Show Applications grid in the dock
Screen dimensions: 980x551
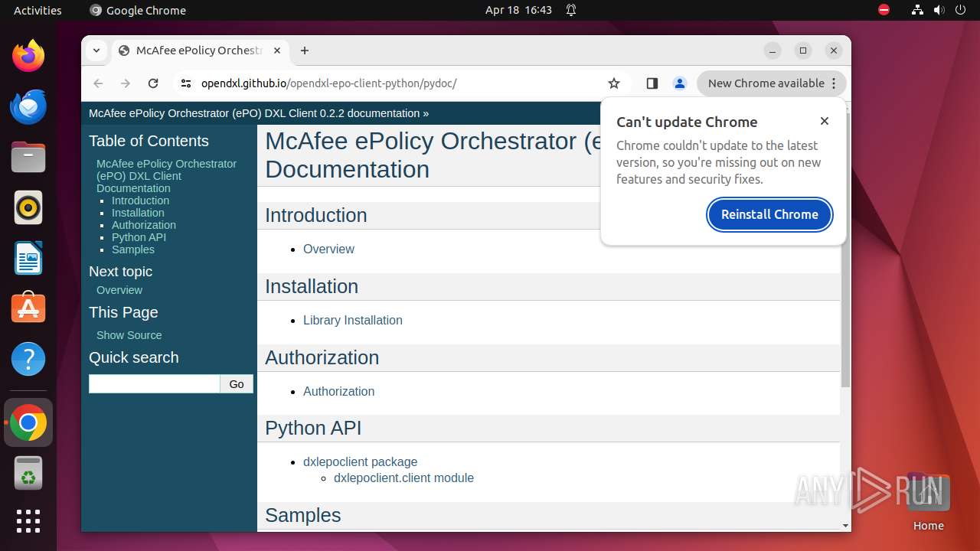28,521
